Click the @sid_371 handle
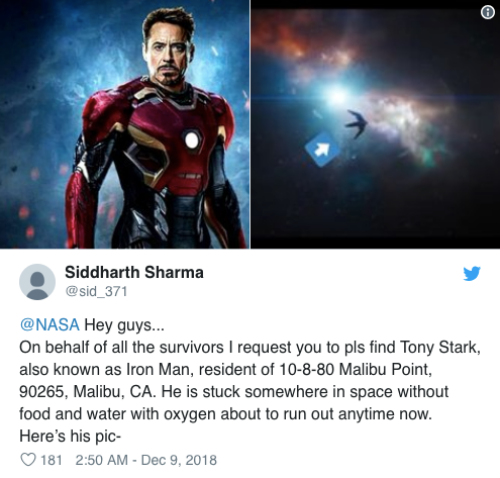Screen dimensions: 500x478 point(97,291)
